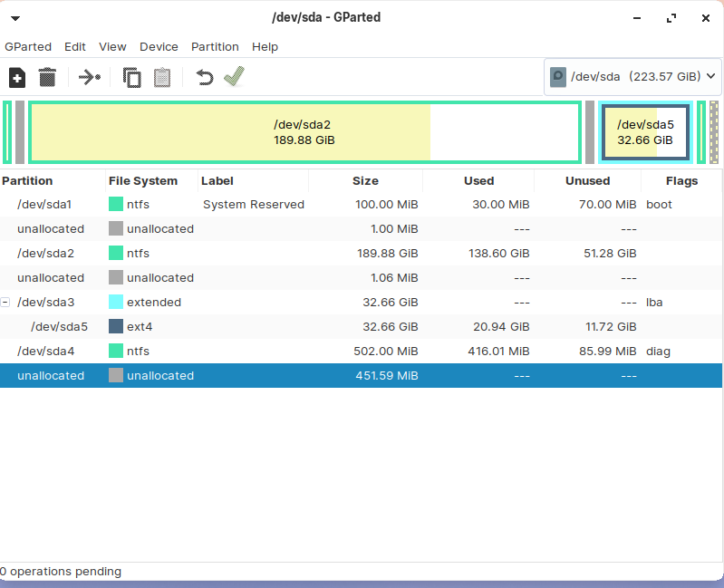This screenshot has height=588, width=724.
Task: Select the trailing unallocated block in disk map
Action: click(714, 132)
